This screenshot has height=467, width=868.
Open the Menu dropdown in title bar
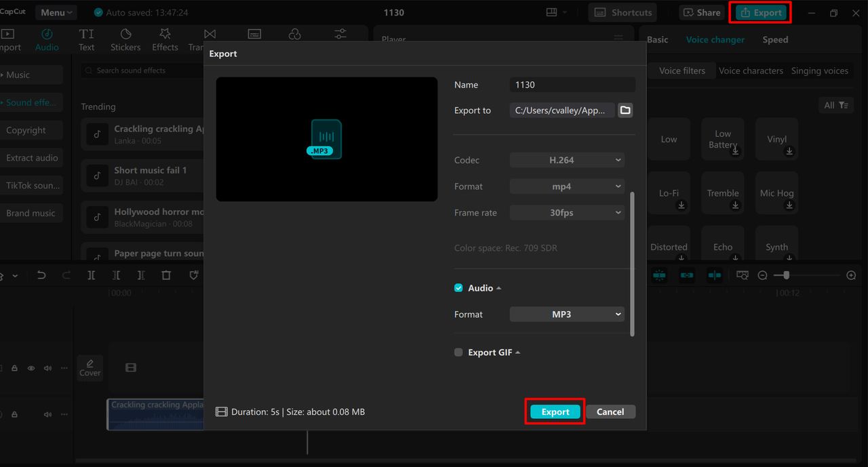click(x=56, y=12)
